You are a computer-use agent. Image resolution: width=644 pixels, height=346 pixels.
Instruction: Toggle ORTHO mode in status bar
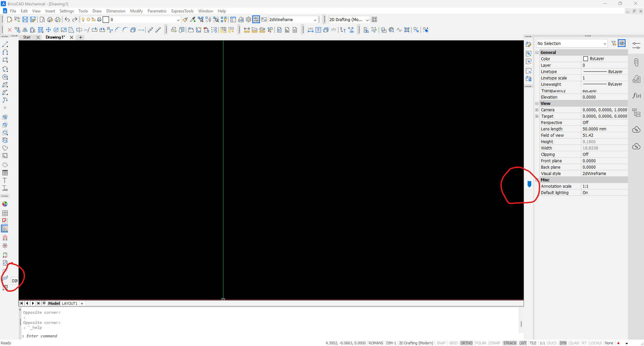(x=466, y=343)
